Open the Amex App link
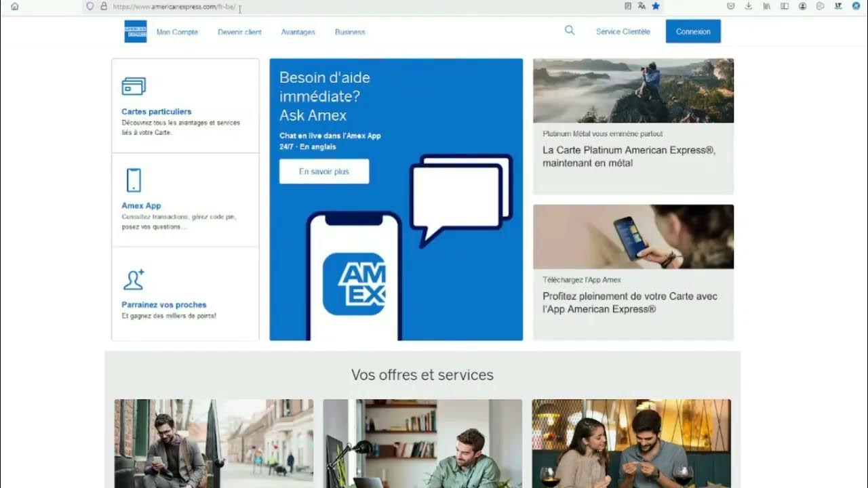The height and width of the screenshot is (488, 868). (141, 205)
